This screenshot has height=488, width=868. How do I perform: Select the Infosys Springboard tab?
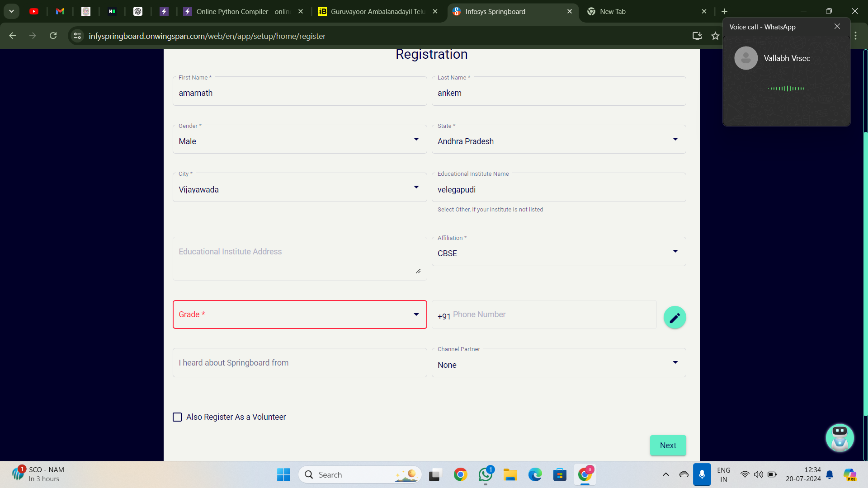[x=513, y=11]
